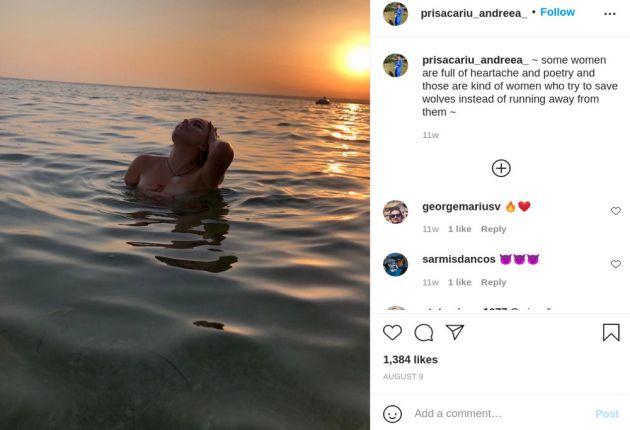Like the post with heart icon
This screenshot has height=430, width=630.
pos(393,333)
